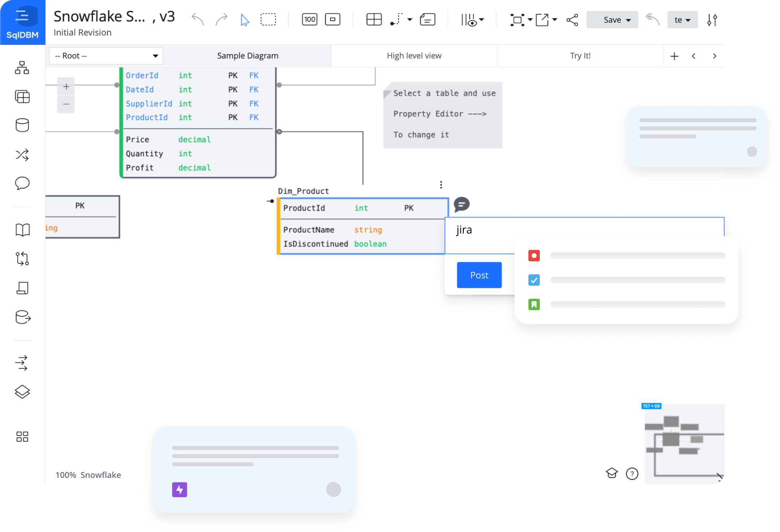Switch to the High level view tab
Screen dimensions: 780x532
point(414,56)
